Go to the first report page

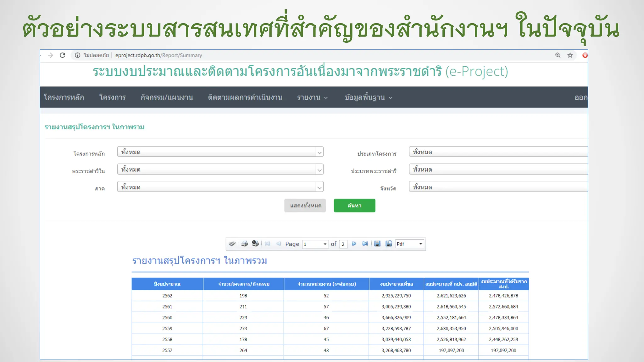(x=268, y=244)
